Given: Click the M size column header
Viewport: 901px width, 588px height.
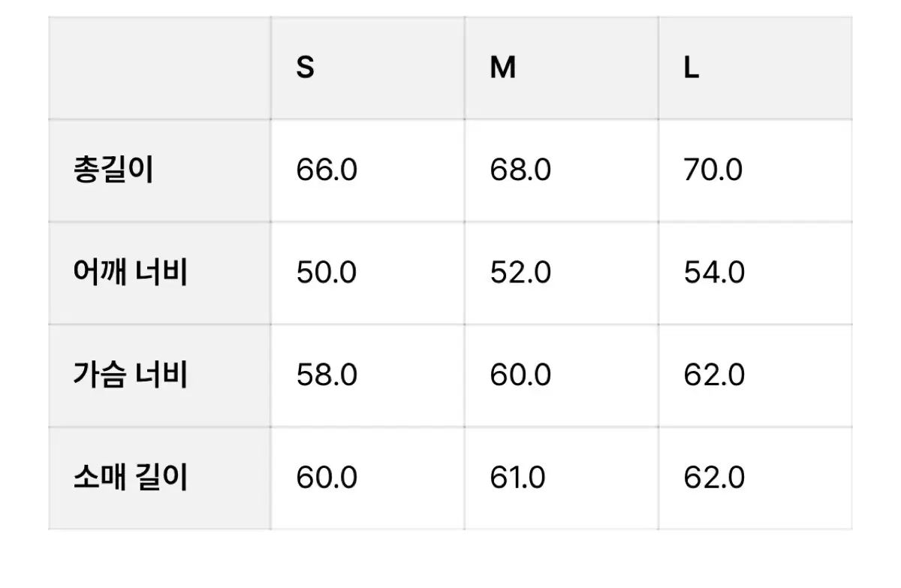Looking at the screenshot, I should click(x=502, y=68).
